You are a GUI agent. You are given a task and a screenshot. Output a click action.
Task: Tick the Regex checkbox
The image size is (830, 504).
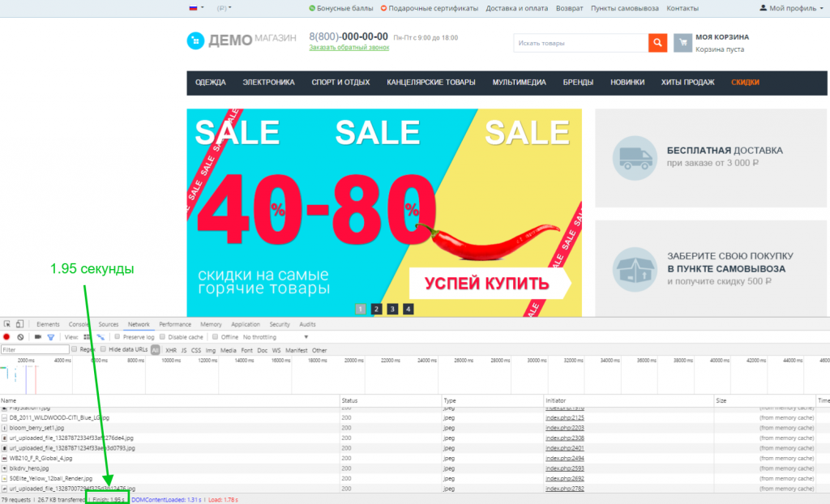[74, 349]
